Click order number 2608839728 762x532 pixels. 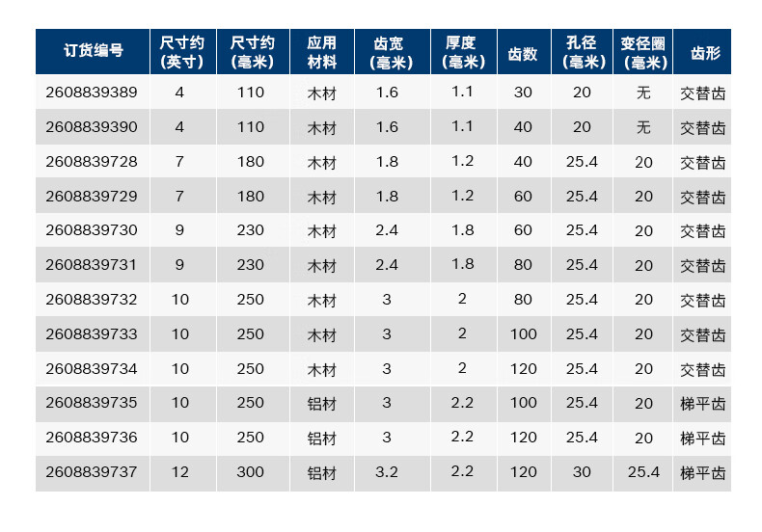click(x=92, y=162)
